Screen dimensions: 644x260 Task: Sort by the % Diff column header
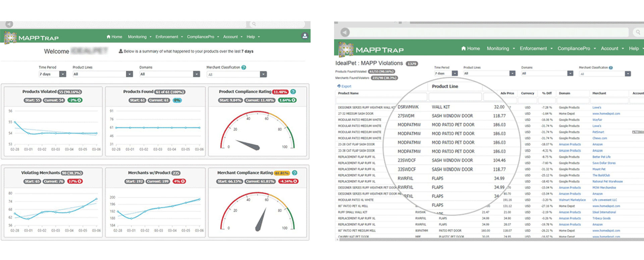click(x=547, y=93)
